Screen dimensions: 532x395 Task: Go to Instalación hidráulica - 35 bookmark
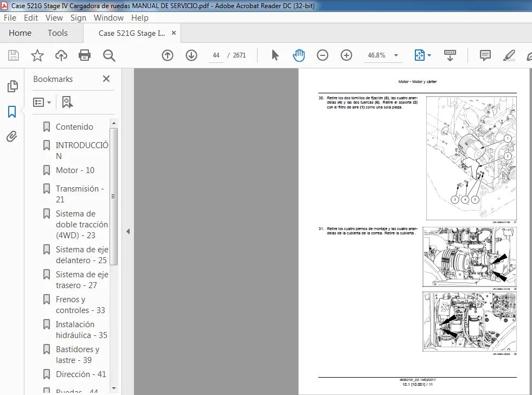(81, 330)
